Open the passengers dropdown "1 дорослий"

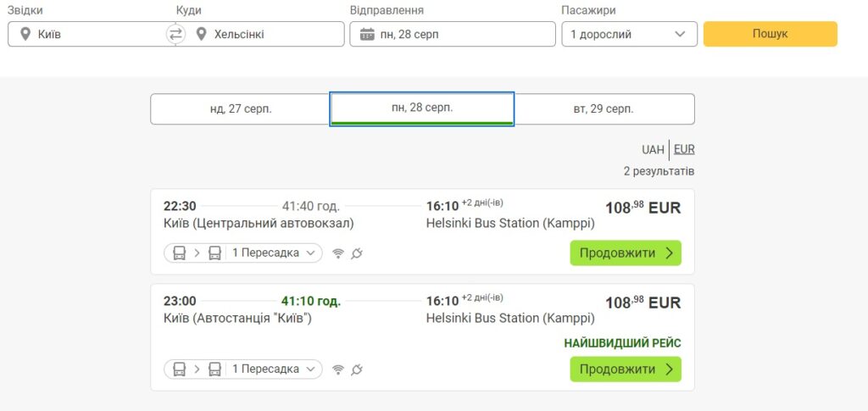click(x=629, y=35)
